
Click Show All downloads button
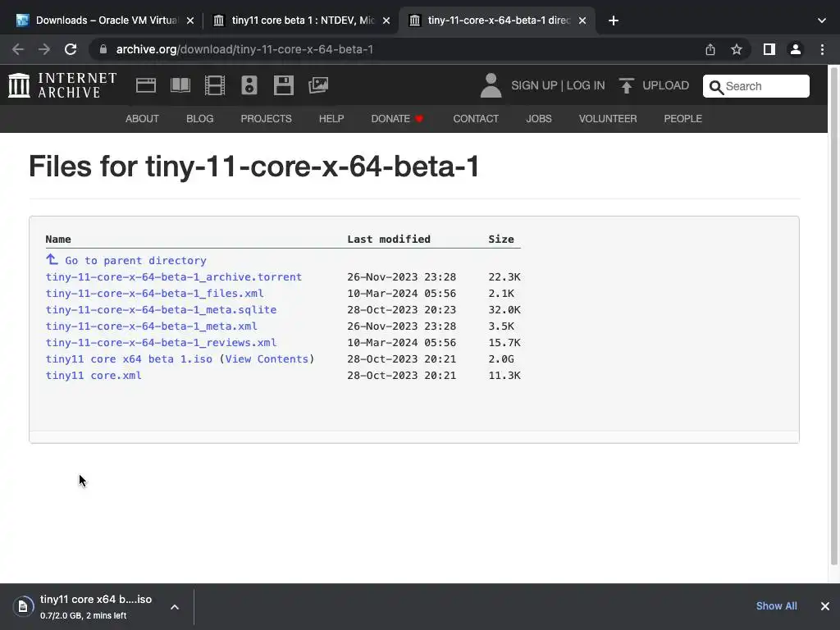click(x=776, y=606)
